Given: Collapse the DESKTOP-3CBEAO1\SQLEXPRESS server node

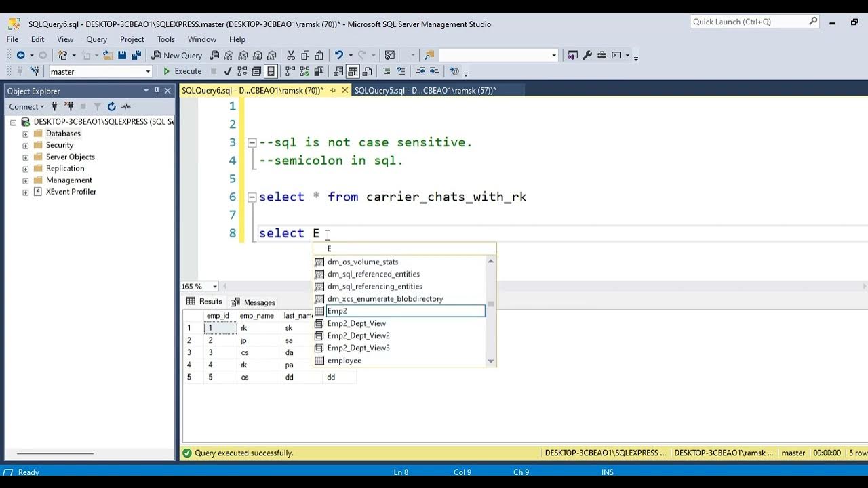Looking at the screenshot, I should click(13, 123).
